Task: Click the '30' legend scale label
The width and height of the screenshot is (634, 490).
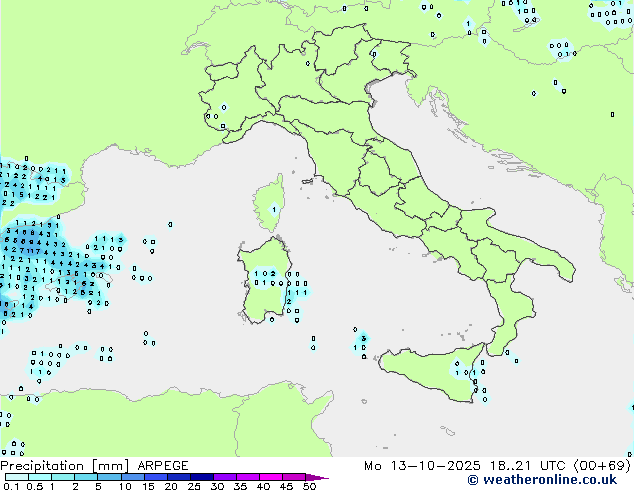Action: tap(218, 486)
